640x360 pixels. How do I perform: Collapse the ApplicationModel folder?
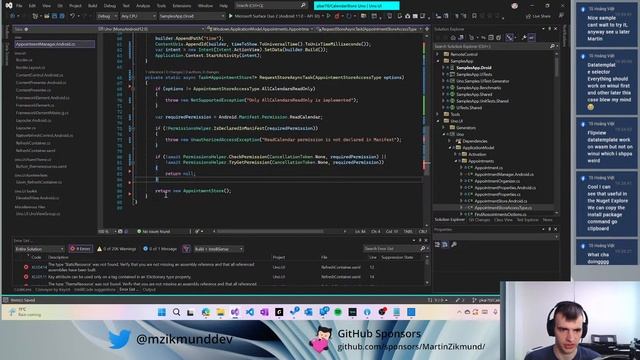coord(450,148)
